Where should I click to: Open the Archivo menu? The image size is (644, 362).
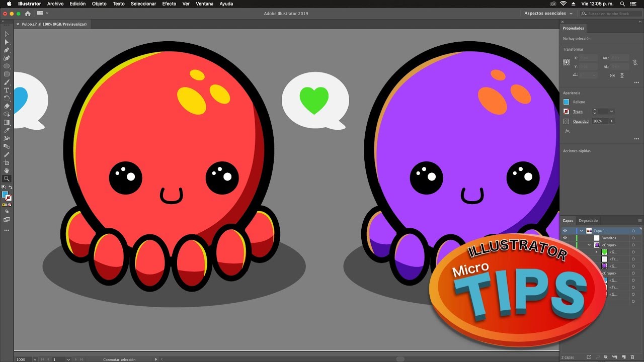tap(55, 4)
